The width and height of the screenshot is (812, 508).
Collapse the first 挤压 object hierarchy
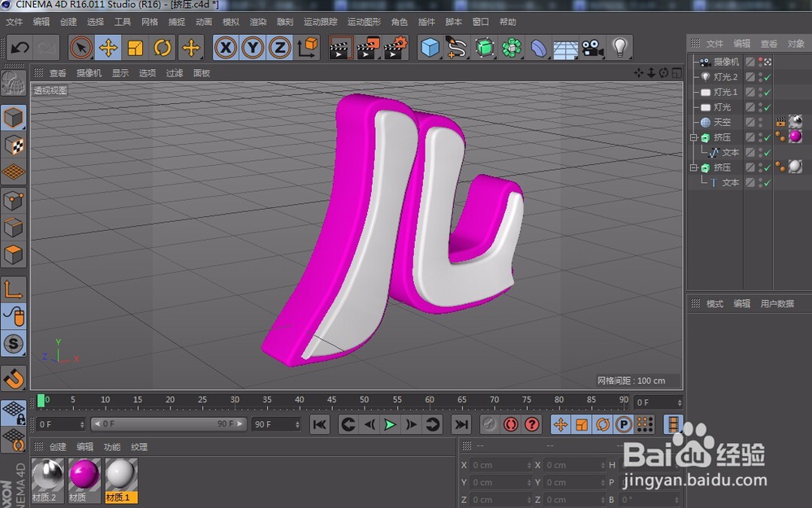[x=693, y=137]
